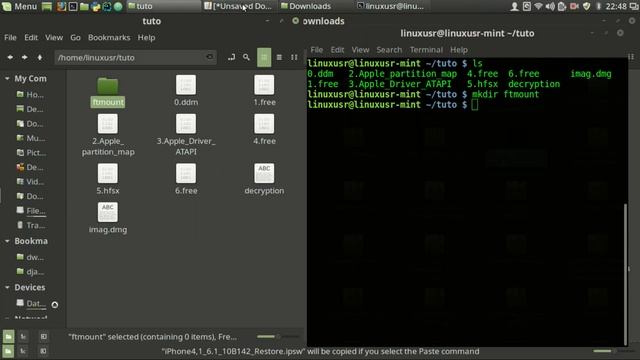
Task: Switch to the tuto taskbar window
Action: [162, 6]
